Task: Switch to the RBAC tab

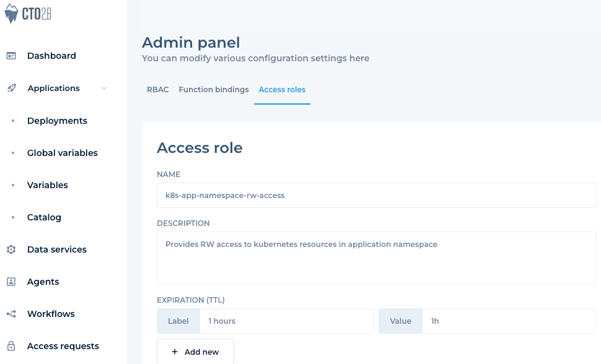Action: pyautogui.click(x=157, y=90)
